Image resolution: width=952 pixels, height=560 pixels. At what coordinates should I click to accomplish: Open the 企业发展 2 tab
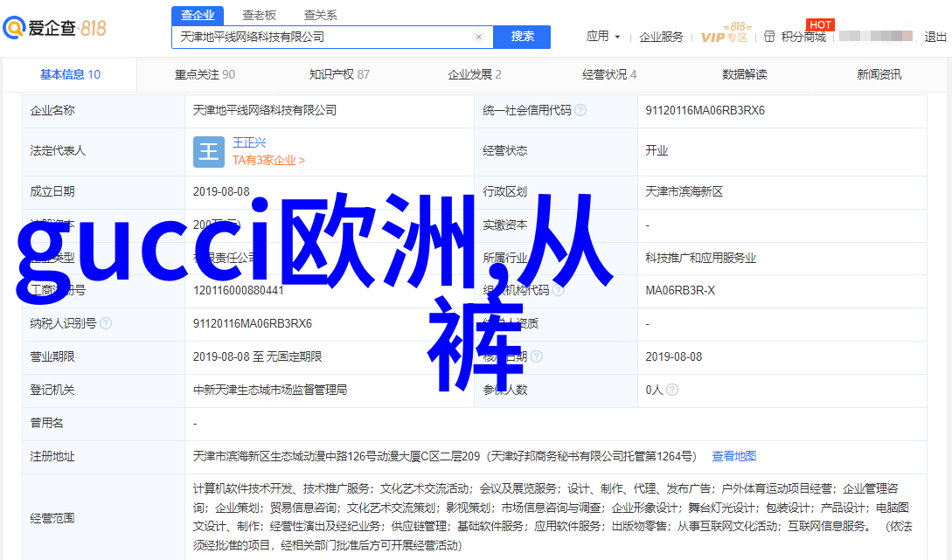474,74
